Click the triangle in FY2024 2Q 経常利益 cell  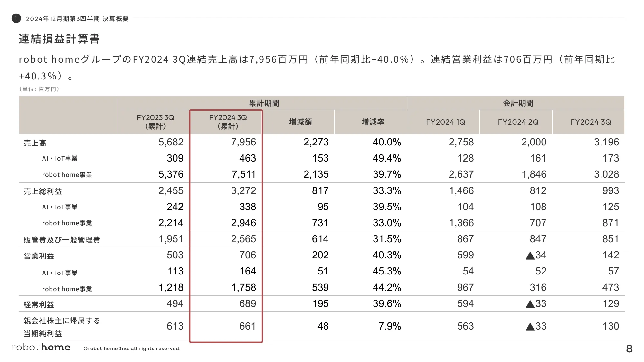[530, 304]
